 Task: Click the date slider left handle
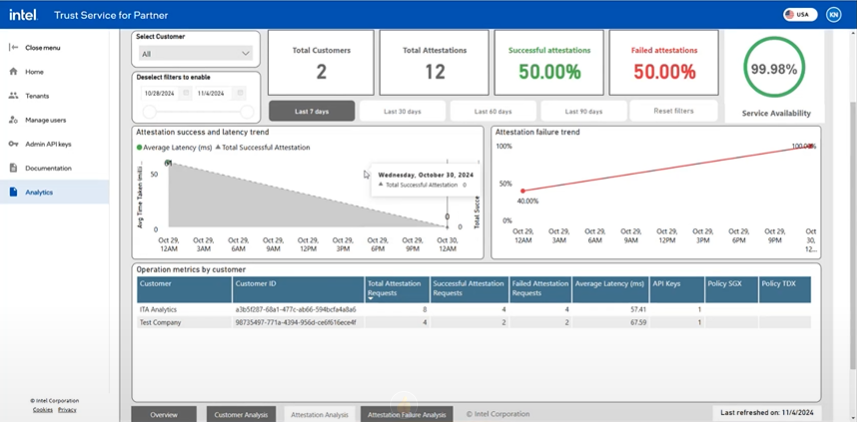tap(149, 113)
